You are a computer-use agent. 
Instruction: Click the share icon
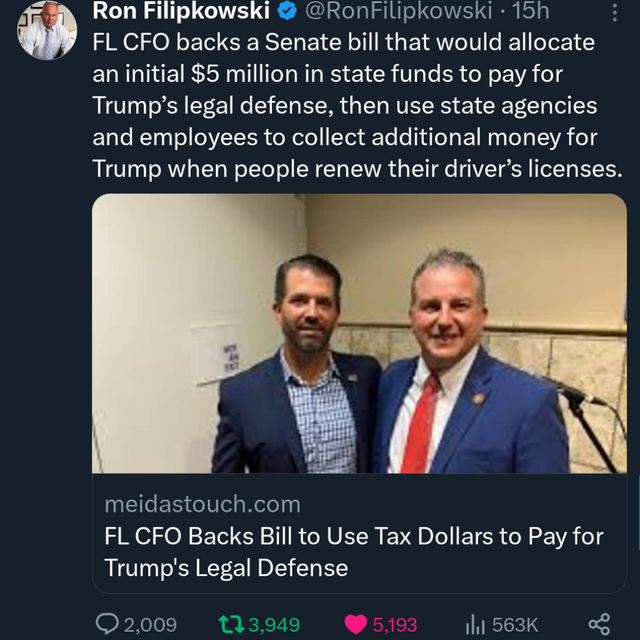point(599,623)
